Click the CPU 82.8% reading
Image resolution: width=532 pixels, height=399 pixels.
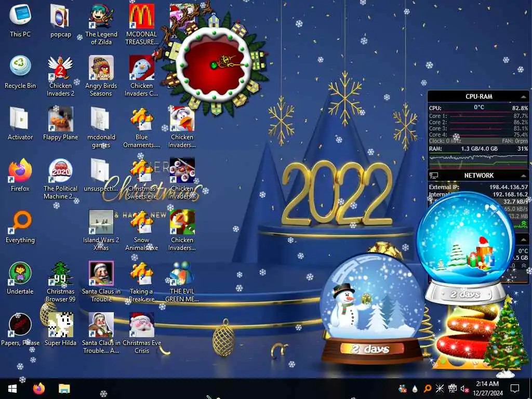(520, 108)
